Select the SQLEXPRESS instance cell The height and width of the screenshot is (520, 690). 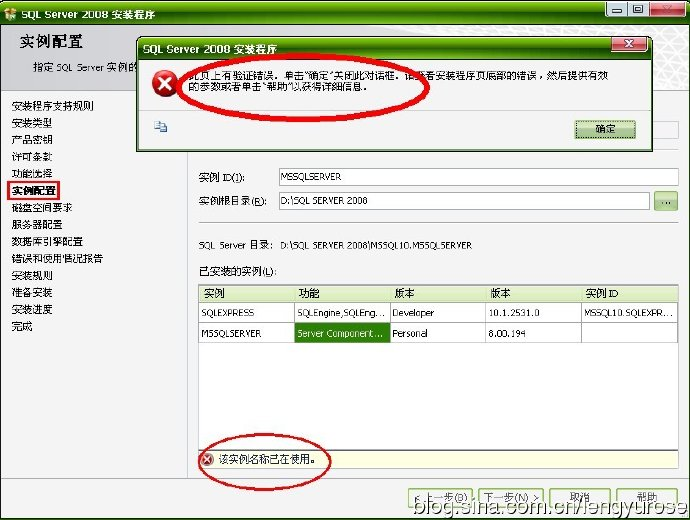coord(246,313)
